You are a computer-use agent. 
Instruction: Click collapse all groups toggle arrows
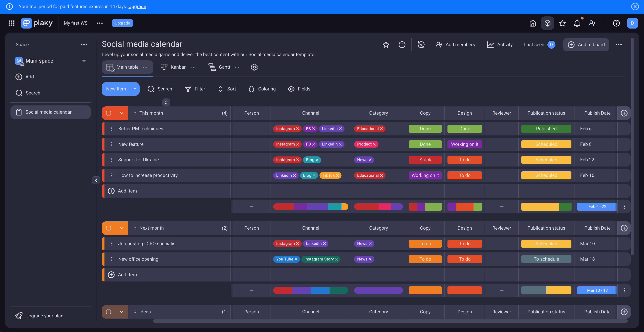coord(166,102)
